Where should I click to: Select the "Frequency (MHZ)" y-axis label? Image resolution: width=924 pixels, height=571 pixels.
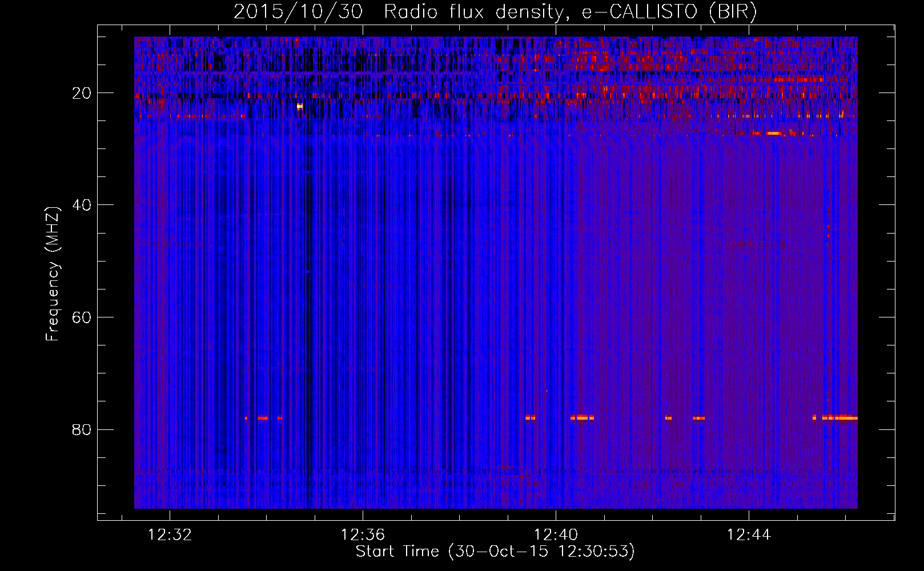[53, 274]
